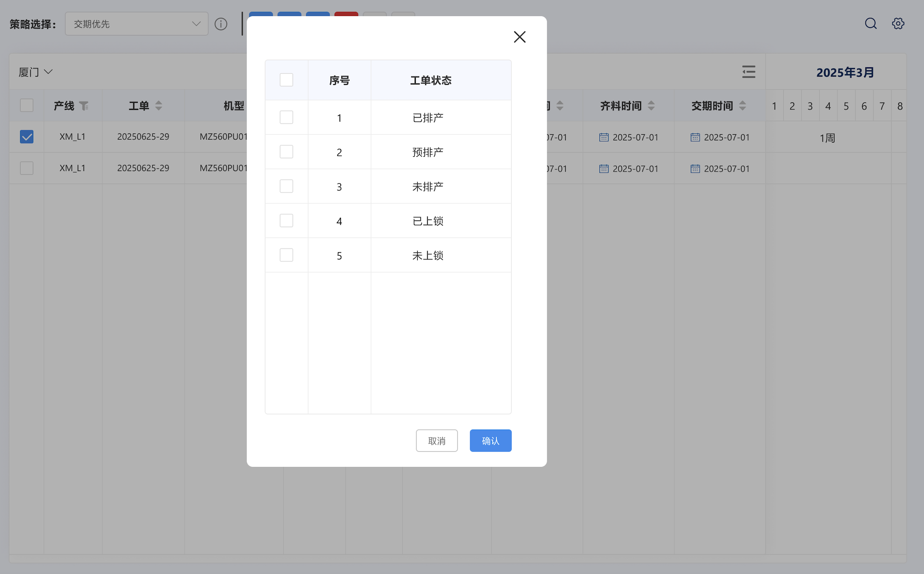Open the settings gear icon
924x574 pixels.
[x=898, y=24]
